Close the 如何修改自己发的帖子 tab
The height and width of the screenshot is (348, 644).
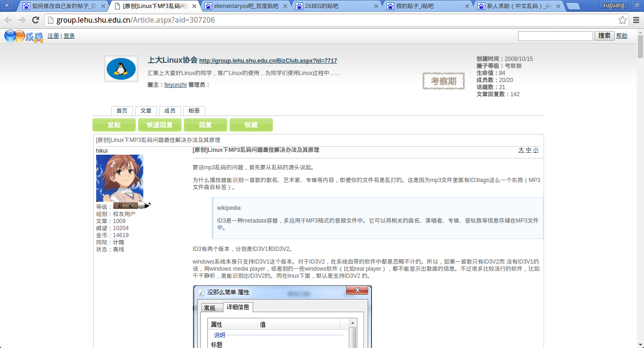(103, 6)
